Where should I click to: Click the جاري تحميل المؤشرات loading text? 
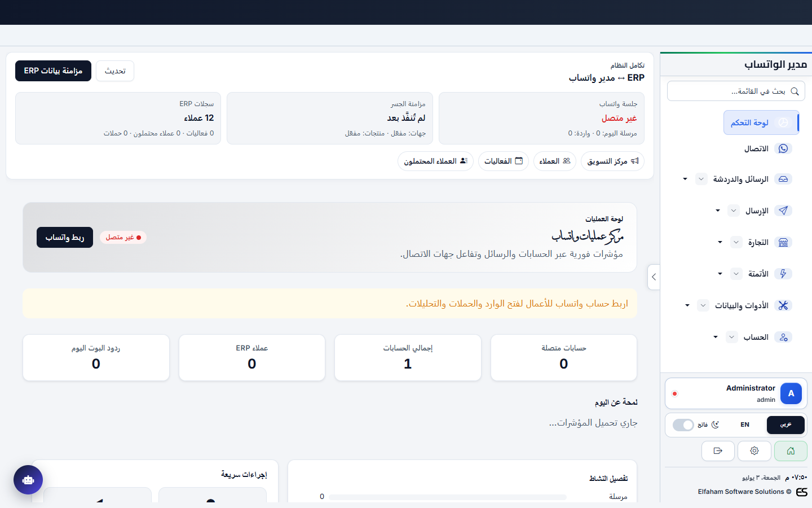tap(593, 423)
